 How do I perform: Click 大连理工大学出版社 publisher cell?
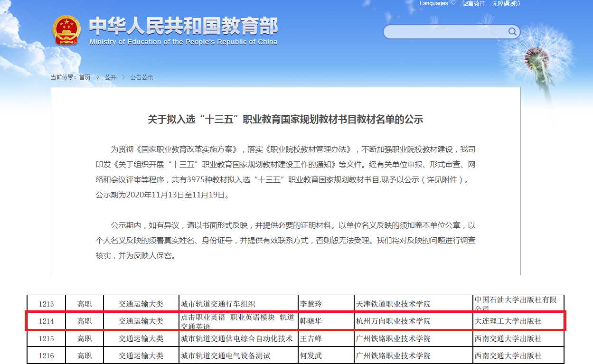[x=508, y=321]
